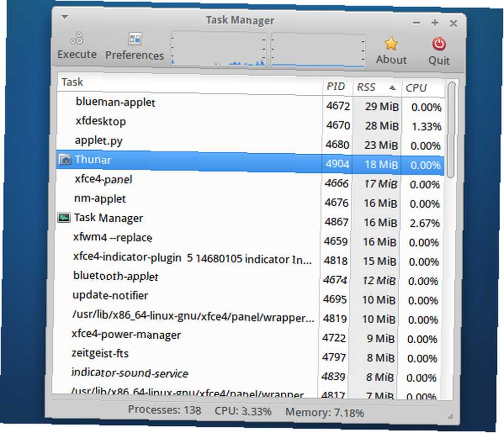Click the RSS column header
This screenshot has height=433, width=504.
(377, 87)
